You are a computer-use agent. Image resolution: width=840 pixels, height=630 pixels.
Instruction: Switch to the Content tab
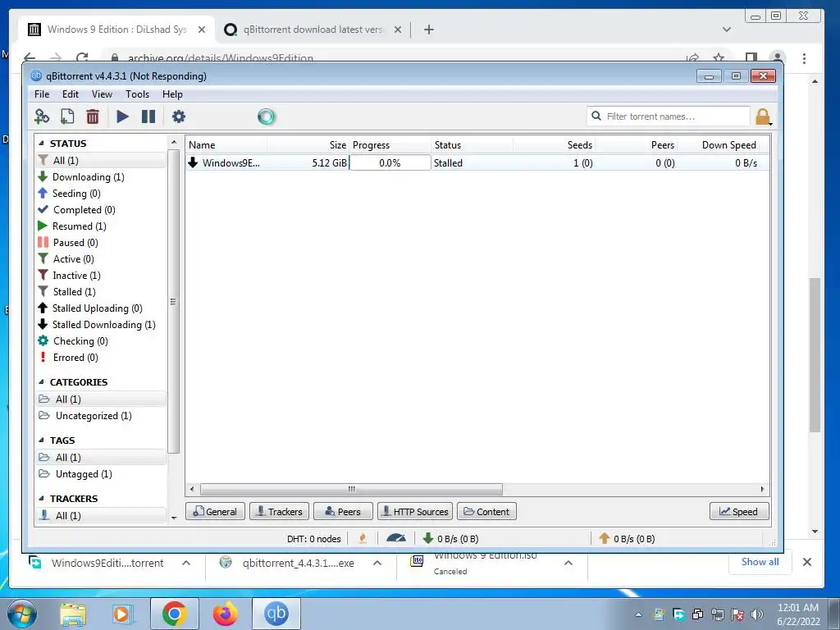click(x=487, y=512)
